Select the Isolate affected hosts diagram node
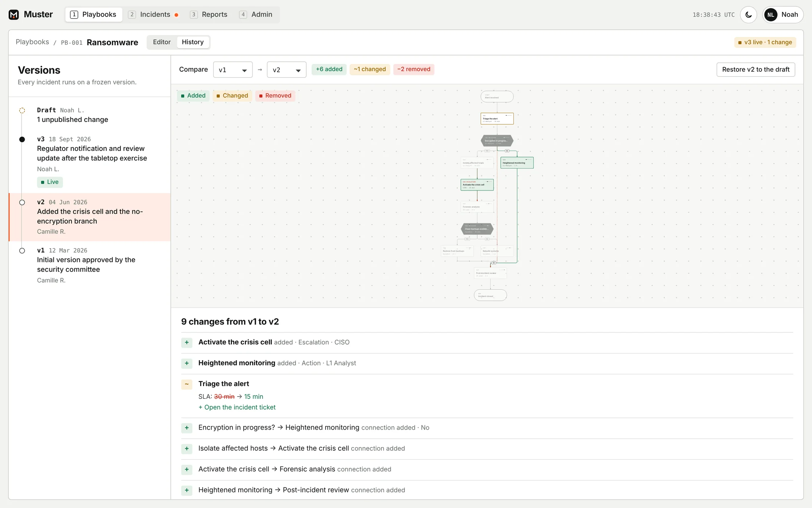 477,163
